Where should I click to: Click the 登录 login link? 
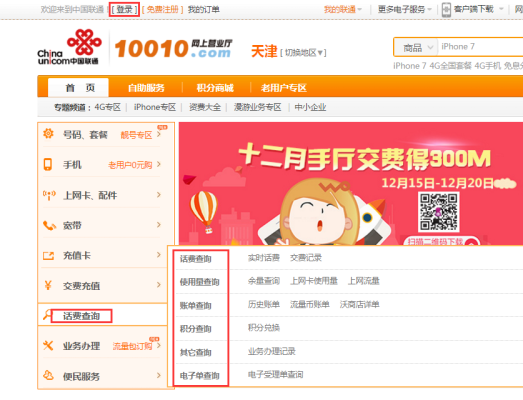tap(124, 9)
